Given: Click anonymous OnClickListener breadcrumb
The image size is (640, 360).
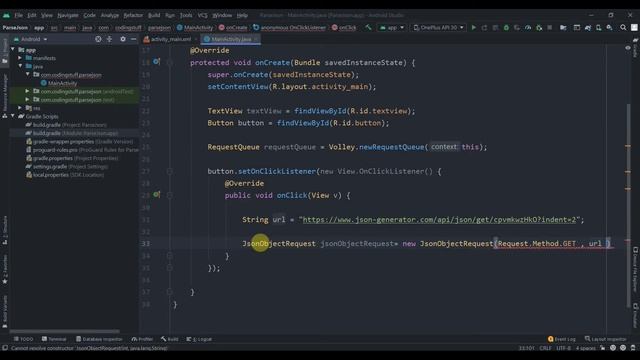Looking at the screenshot, I should (x=289, y=27).
